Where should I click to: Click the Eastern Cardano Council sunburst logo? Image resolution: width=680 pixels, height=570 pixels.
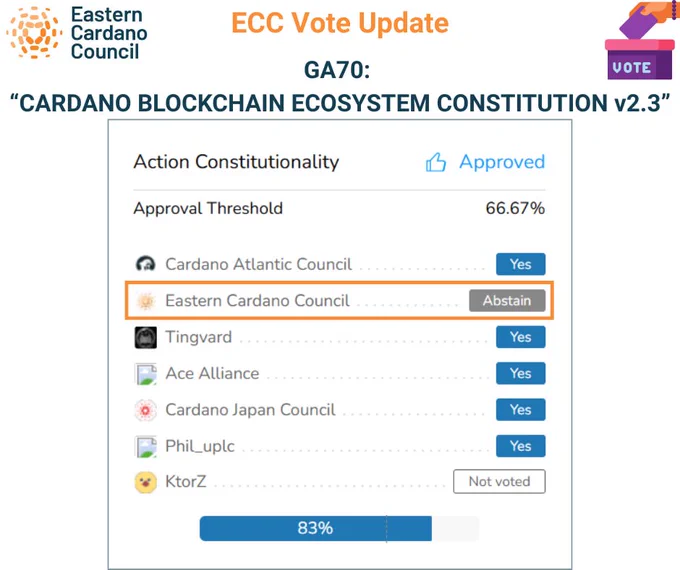coord(34,33)
